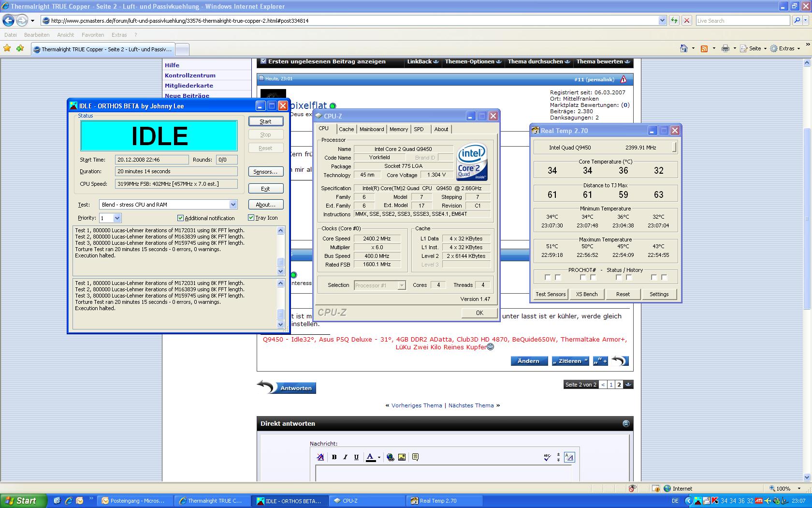This screenshot has height=508, width=812.
Task: Open the ORTHOS Priority dropdown
Action: coord(117,218)
